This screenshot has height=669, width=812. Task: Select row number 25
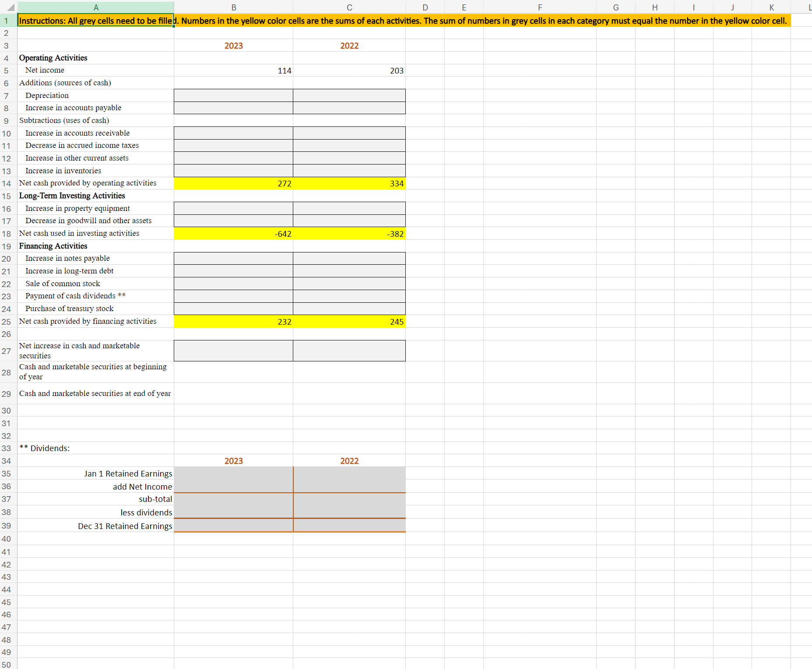(x=6, y=322)
